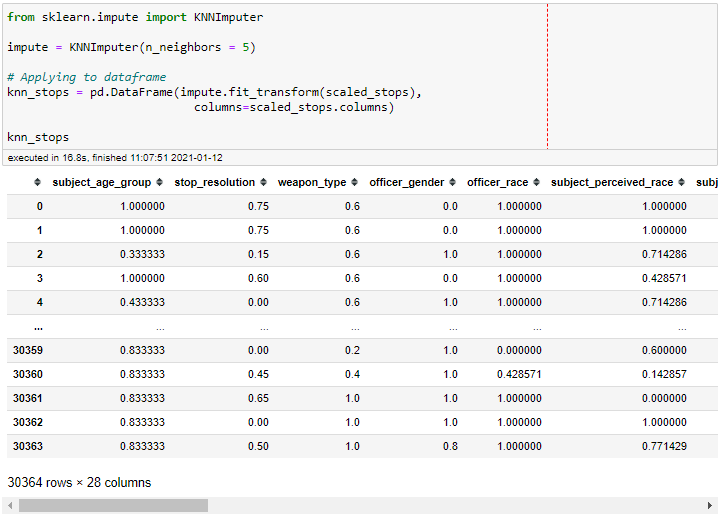Click the '# Applying to dataframe' comment
723x518 pixels.
pos(87,77)
